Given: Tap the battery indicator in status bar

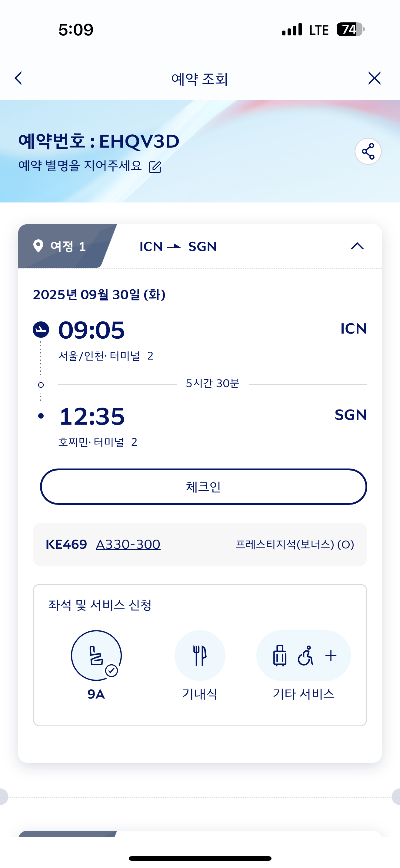Looking at the screenshot, I should (x=350, y=29).
